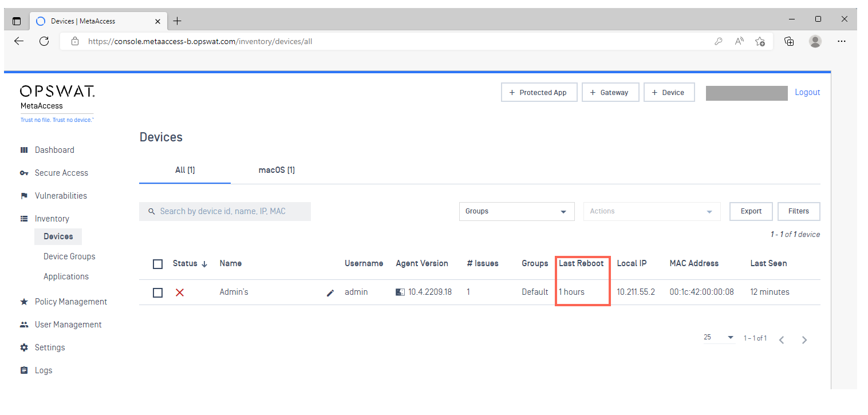
Task: Click the Logs clipboard icon
Action: click(24, 370)
